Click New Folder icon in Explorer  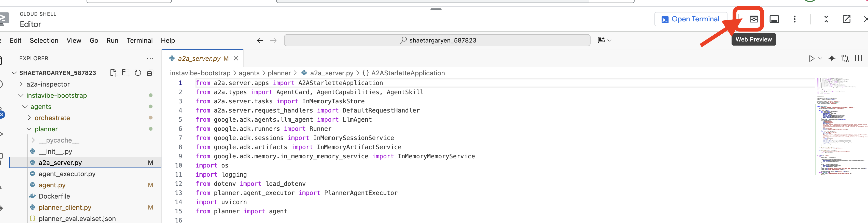pyautogui.click(x=126, y=73)
